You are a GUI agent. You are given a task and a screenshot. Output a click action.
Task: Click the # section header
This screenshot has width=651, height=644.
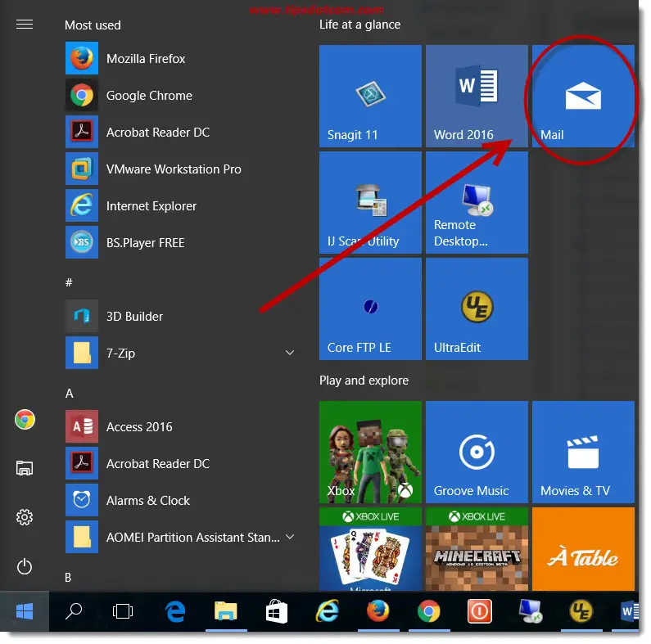tap(69, 282)
